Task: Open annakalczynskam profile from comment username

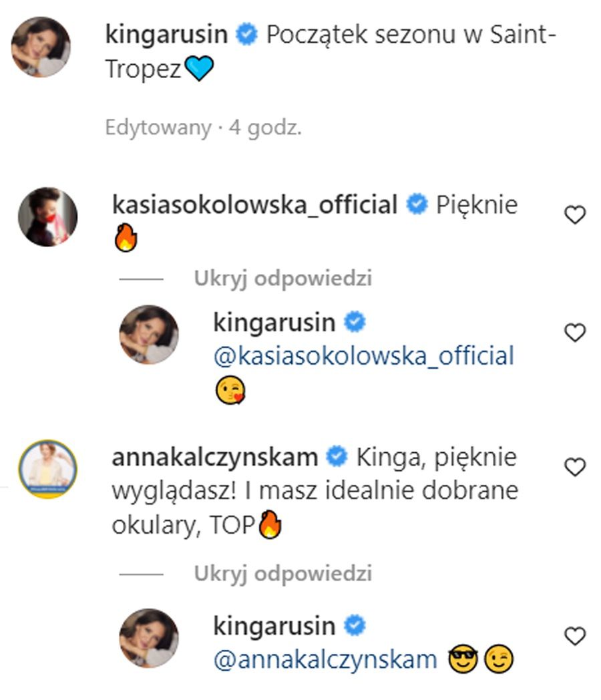Action: tap(214, 458)
